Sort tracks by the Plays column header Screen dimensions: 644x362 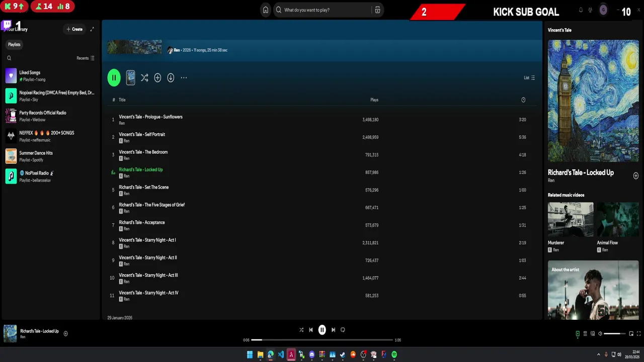(x=374, y=100)
